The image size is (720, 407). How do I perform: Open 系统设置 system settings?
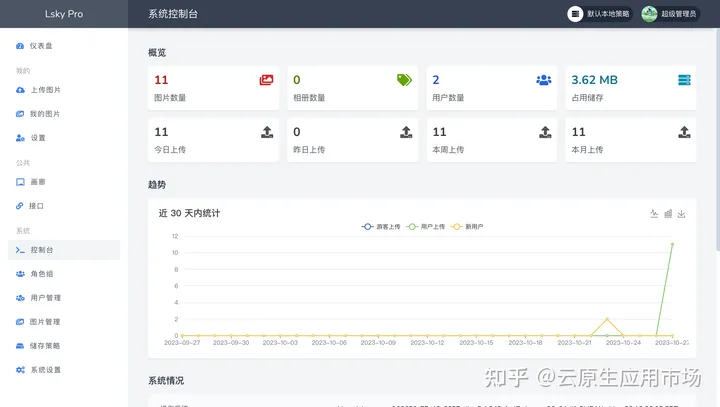[x=64, y=370]
